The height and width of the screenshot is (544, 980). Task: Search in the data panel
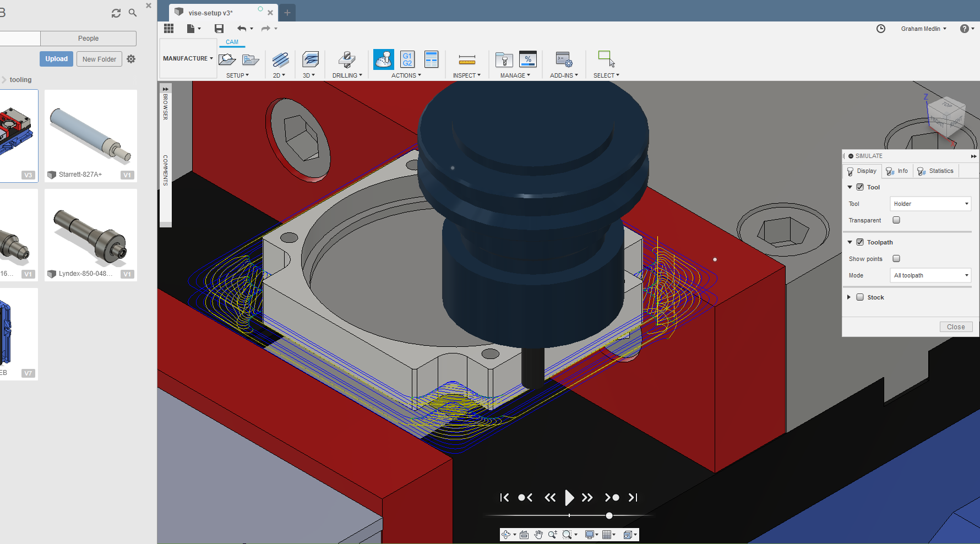pos(133,13)
